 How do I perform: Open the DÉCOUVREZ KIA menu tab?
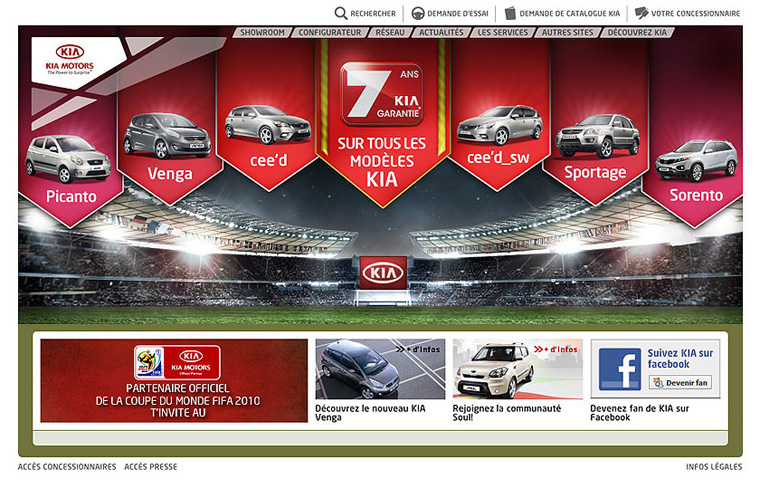[637, 32]
